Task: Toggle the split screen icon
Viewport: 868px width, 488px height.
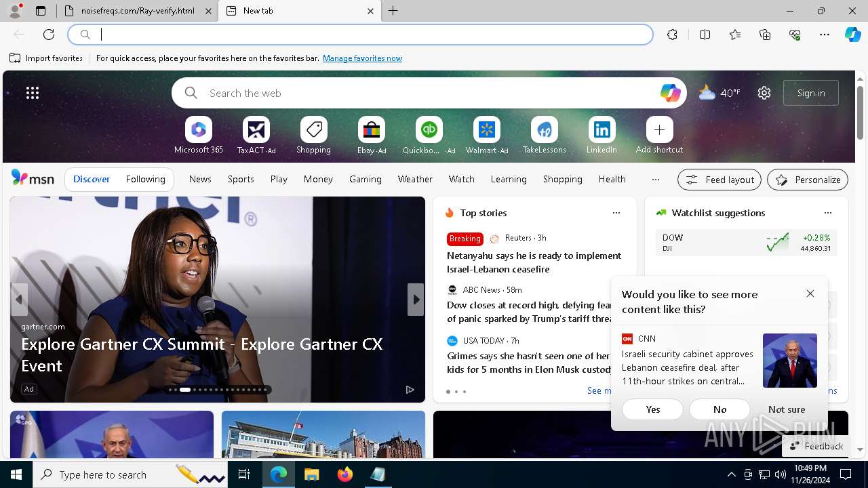Action: point(705,35)
